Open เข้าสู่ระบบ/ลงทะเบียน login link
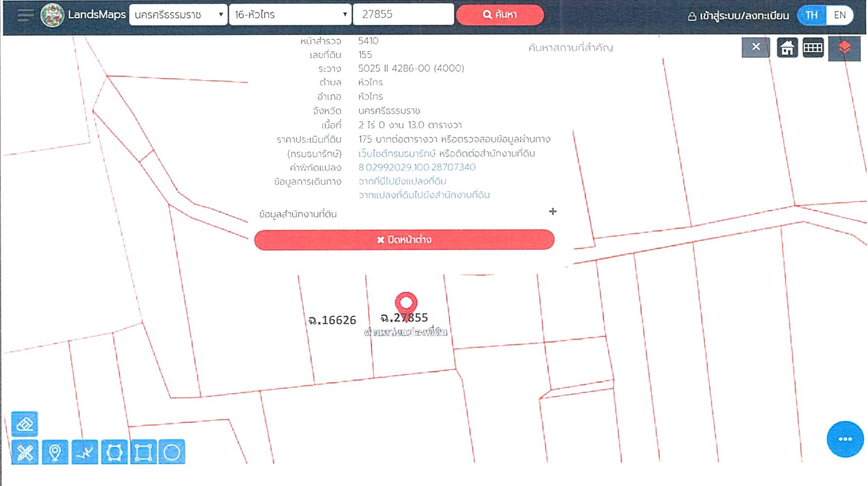This screenshot has width=868, height=486. pos(738,16)
